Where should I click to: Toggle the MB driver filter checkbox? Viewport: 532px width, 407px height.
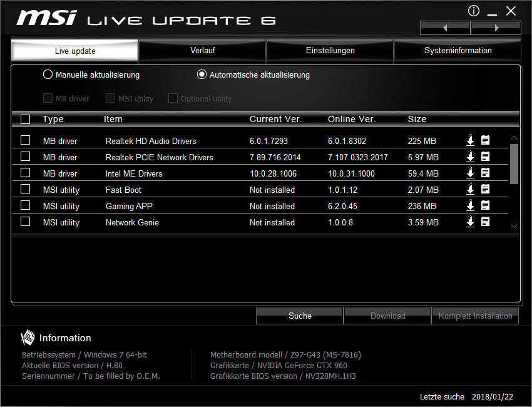coord(48,98)
